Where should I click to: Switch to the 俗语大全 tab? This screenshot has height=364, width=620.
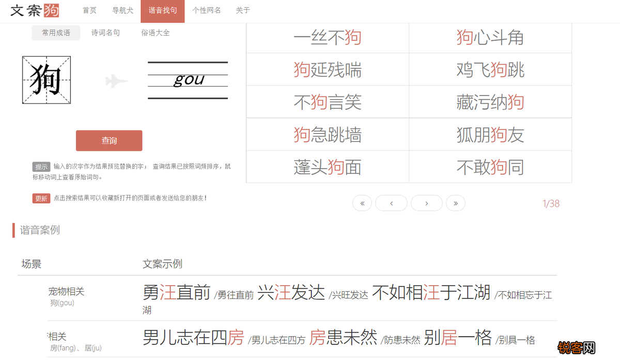tap(156, 33)
